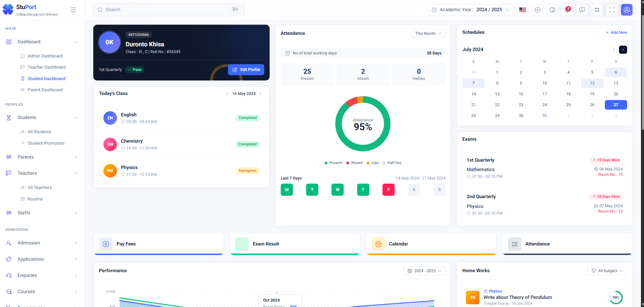The image size is (644, 307).
Task: Click the add new plus circle icon
Action: click(538, 10)
